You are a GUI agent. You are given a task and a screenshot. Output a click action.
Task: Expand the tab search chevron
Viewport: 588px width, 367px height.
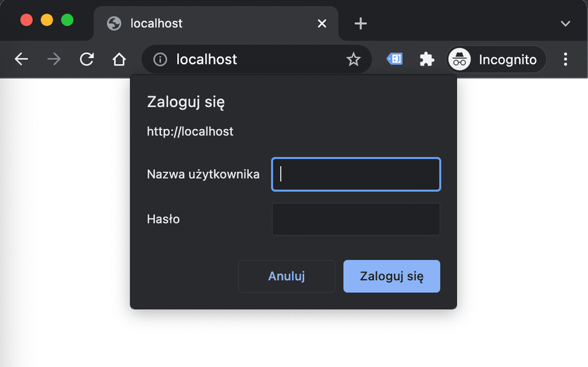565,23
